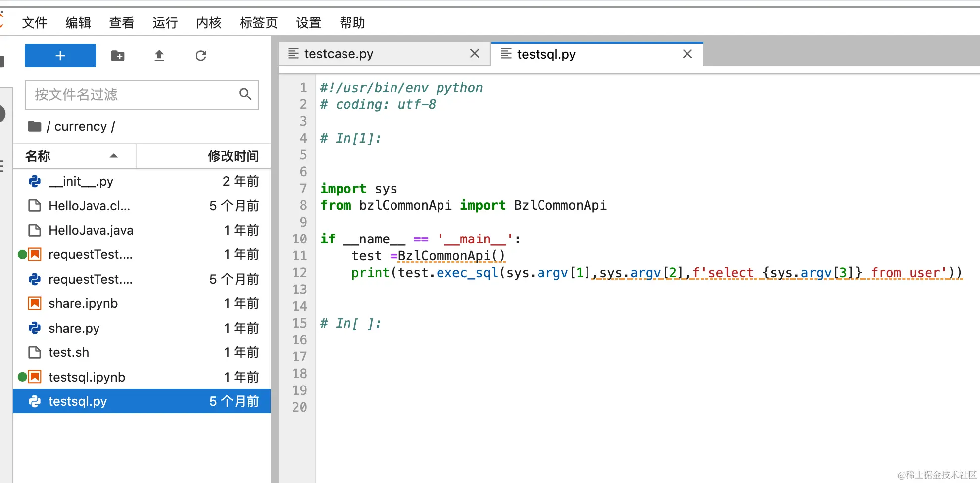Screen dimensions: 980x483
Task: Sort files by name column header
Action: click(74, 156)
